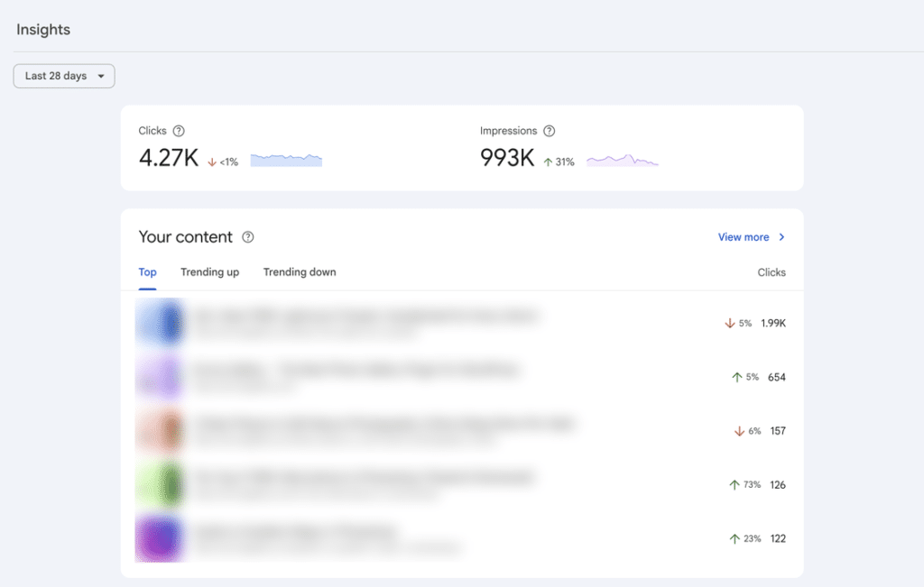Click the chevron arrow after View more

[x=782, y=236]
